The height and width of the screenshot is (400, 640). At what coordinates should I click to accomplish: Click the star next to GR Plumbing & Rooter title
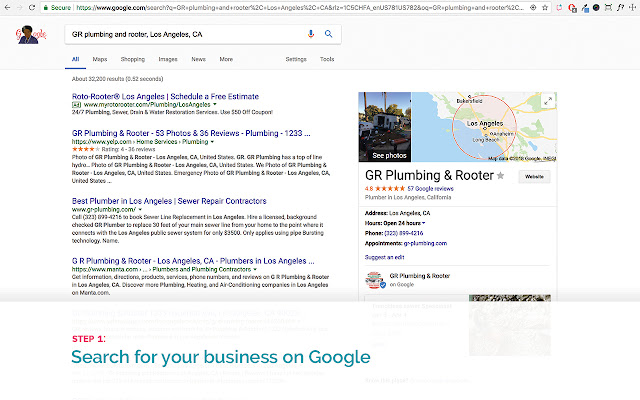coord(500,176)
